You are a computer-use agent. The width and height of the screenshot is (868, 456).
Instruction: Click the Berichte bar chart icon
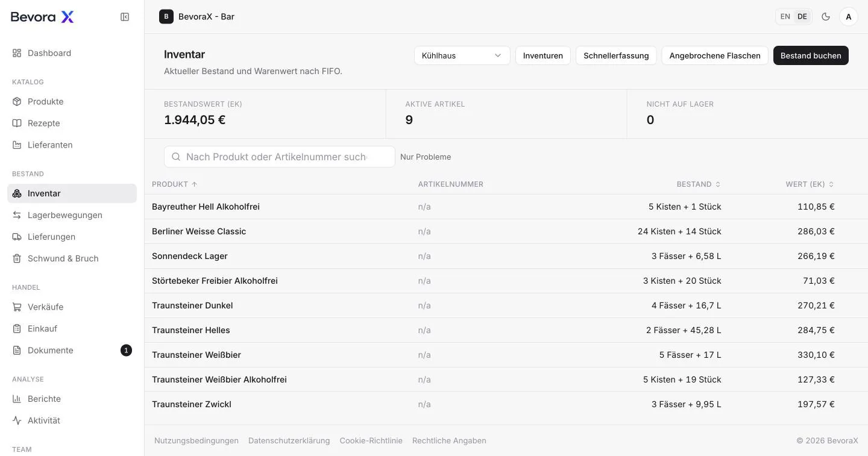coord(17,399)
